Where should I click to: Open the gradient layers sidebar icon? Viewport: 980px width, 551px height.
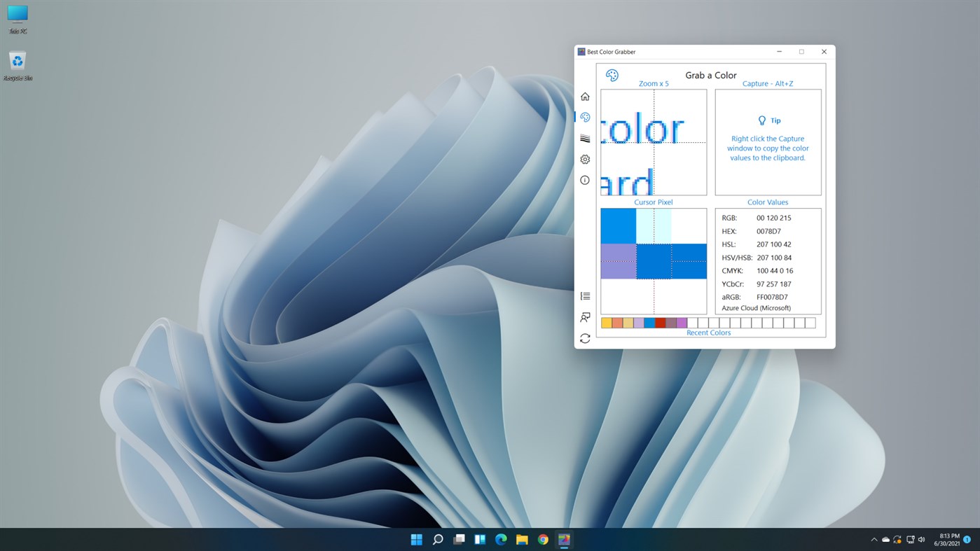coord(585,138)
